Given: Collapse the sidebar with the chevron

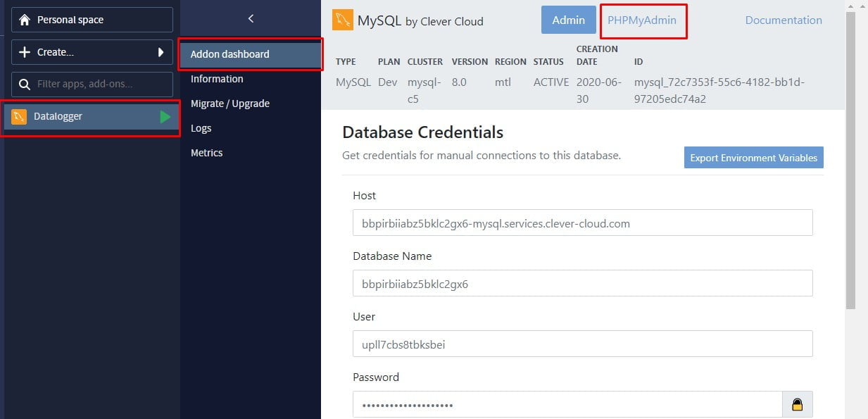Looking at the screenshot, I should pyautogui.click(x=251, y=19).
